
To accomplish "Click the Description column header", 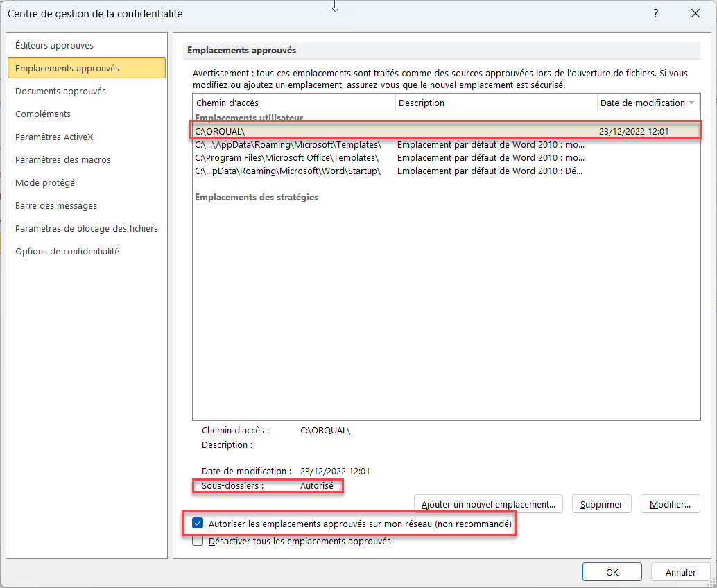I will point(496,103).
